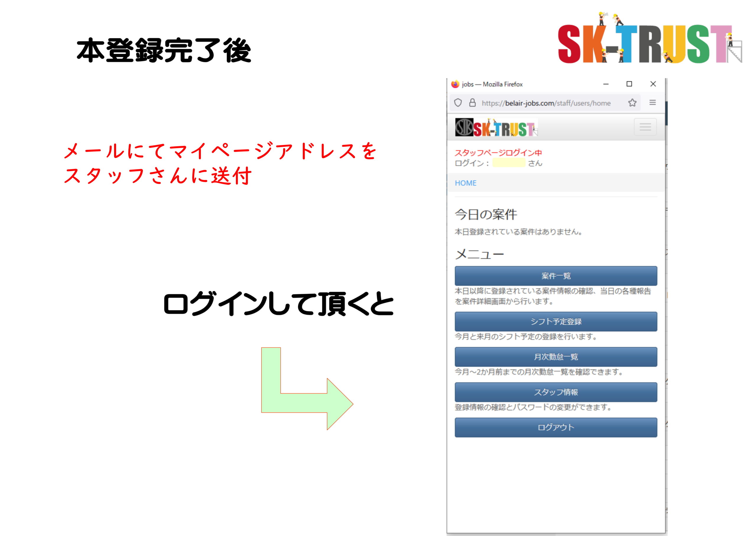Screen dimensions: 756x536
Task: Open the スタッフ情報 button
Action: (x=556, y=392)
